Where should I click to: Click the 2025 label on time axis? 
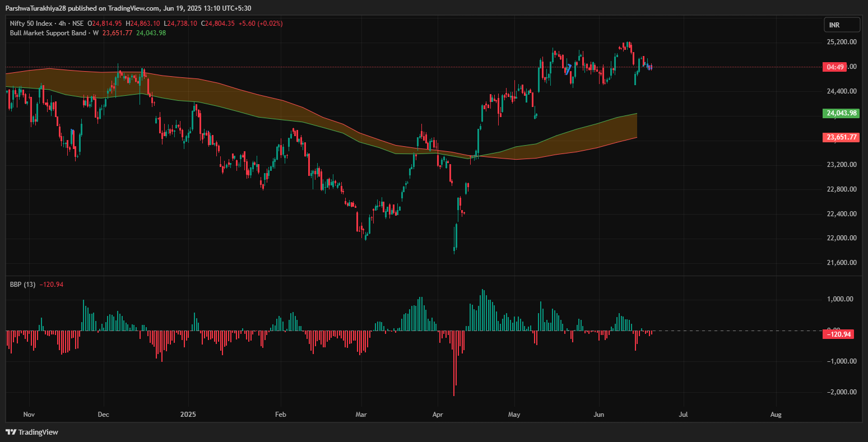click(189, 415)
